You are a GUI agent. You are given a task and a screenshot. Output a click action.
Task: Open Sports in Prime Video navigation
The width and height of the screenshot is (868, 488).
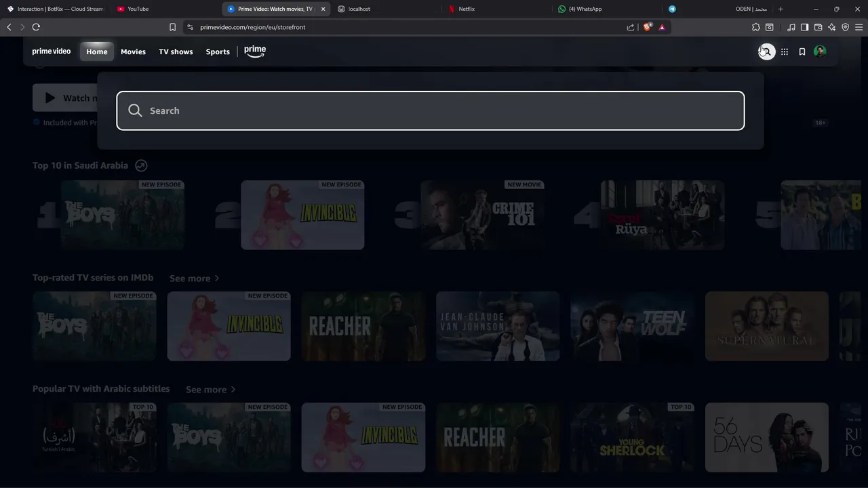pyautogui.click(x=218, y=52)
